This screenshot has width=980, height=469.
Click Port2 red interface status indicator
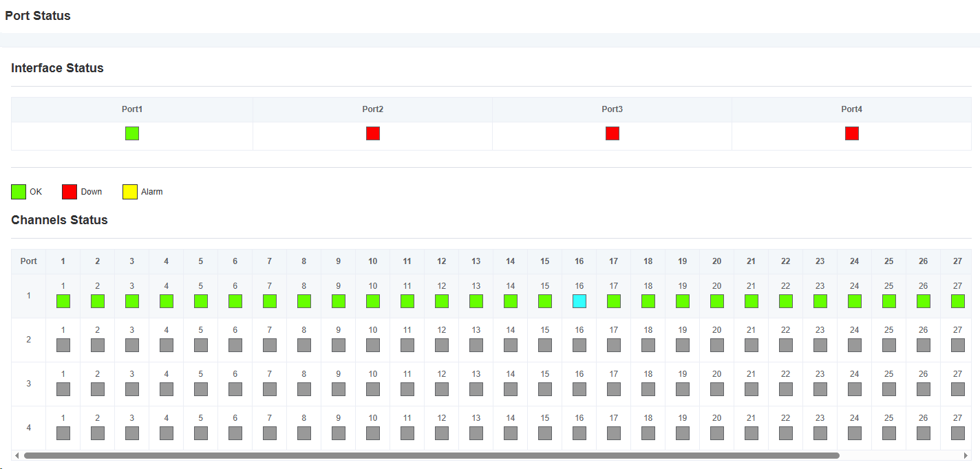click(373, 133)
